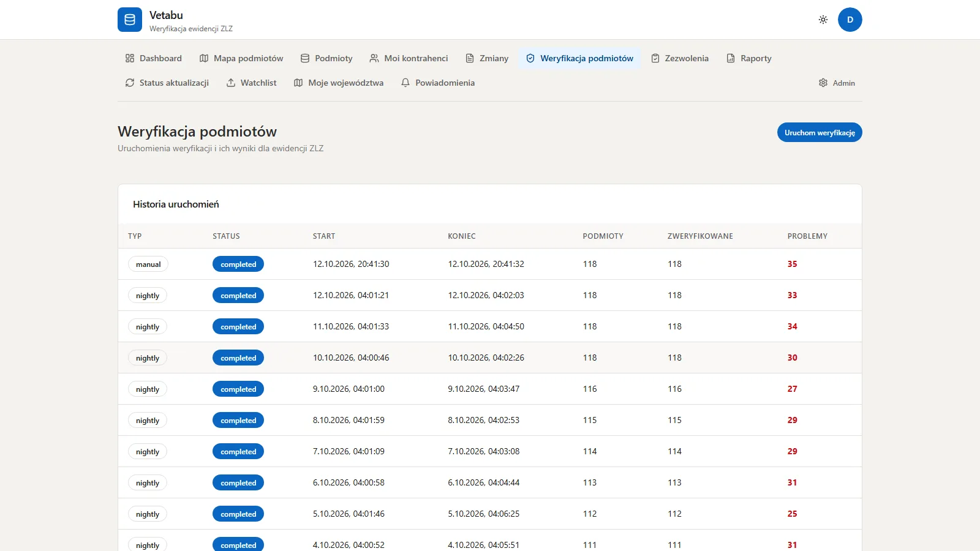Click nightly badge in the 9.10.2026 row
980x551 pixels.
point(148,389)
